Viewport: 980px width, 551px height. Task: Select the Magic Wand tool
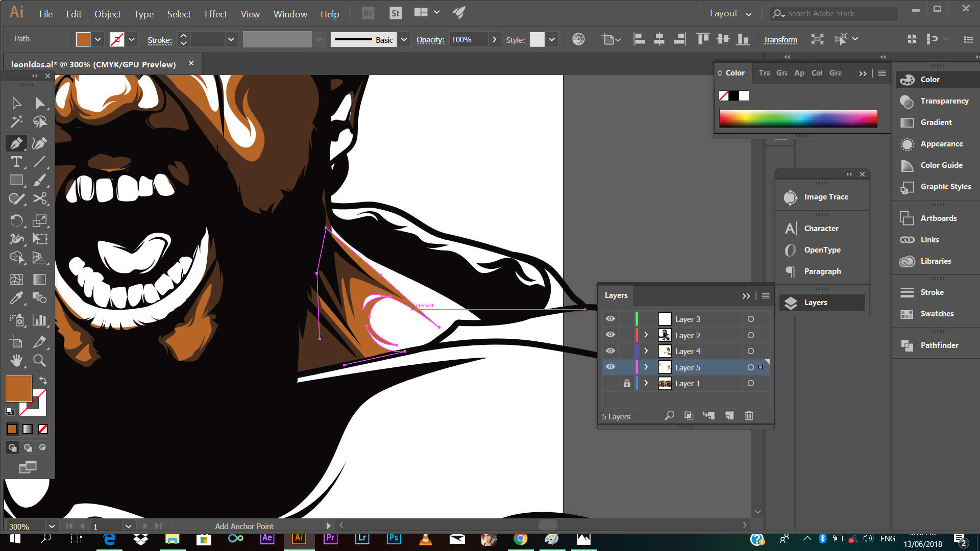(x=16, y=121)
